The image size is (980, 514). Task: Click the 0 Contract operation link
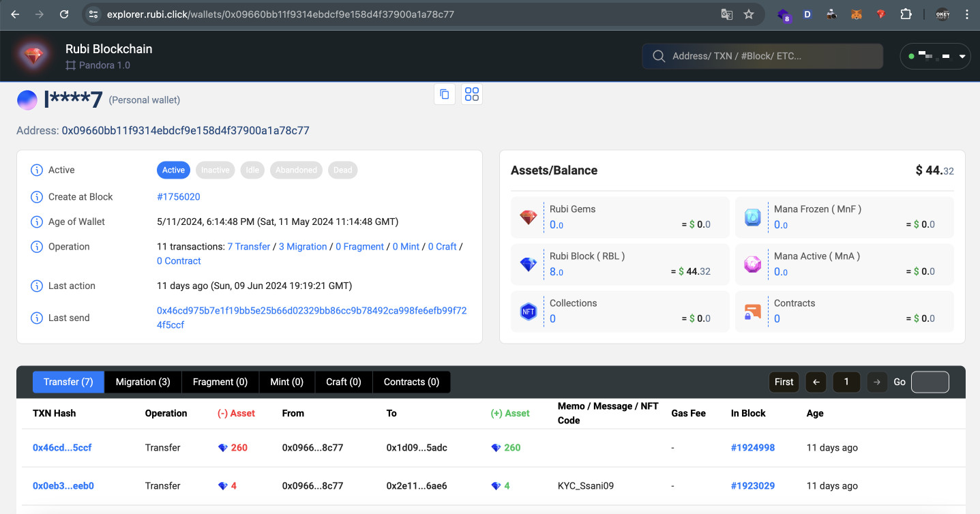[179, 261]
